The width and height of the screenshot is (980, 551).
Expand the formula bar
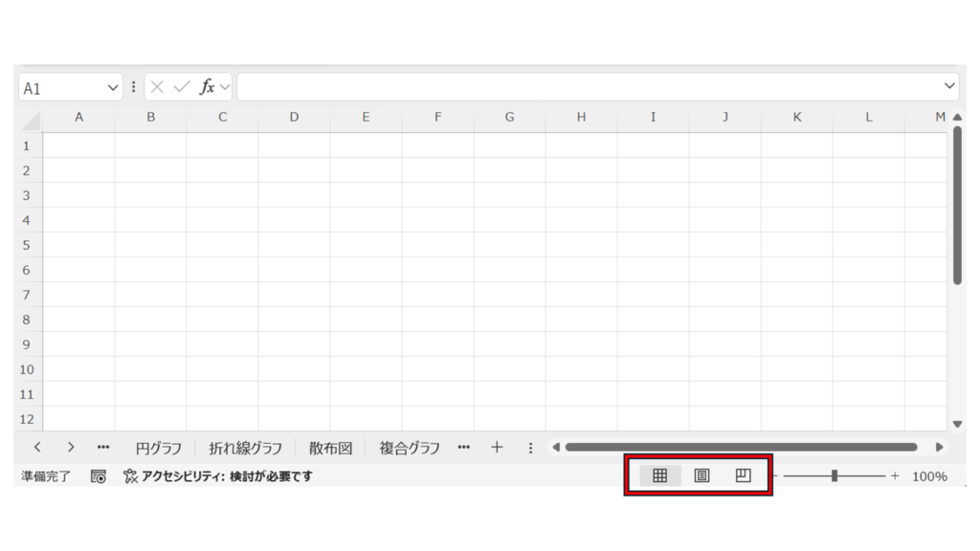[949, 86]
